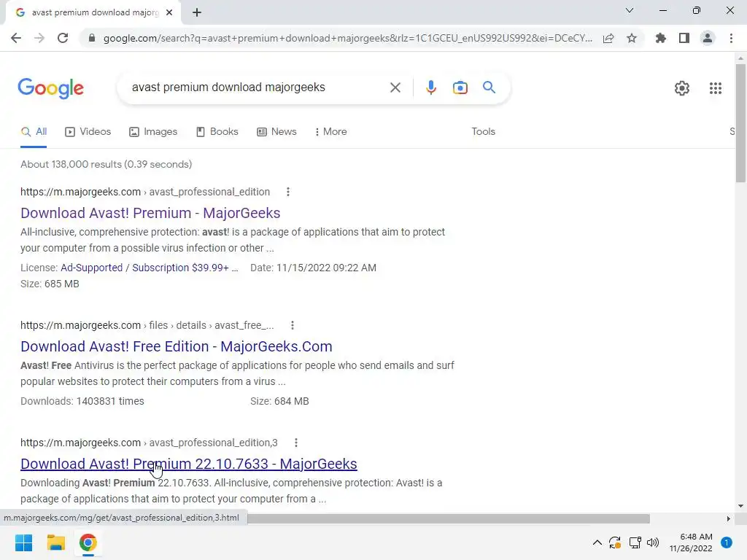Click the browser forward arrow
747x560 pixels.
[x=39, y=38]
